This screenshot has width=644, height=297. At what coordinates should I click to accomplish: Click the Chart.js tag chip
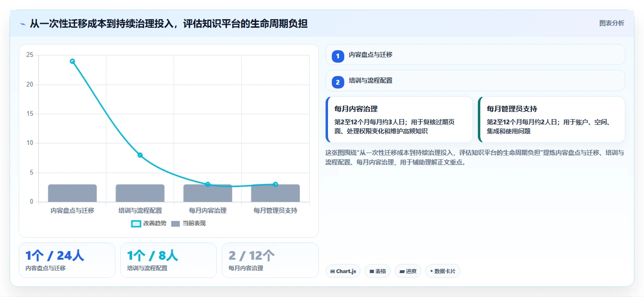[343, 271]
